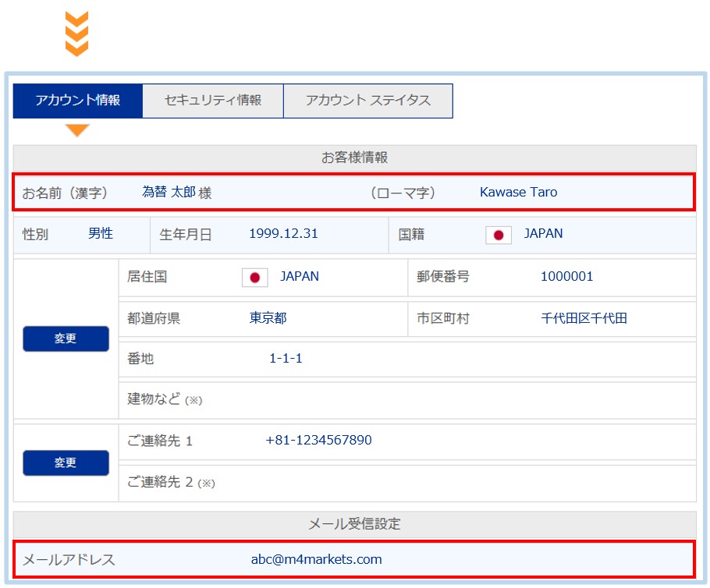
Task: Click the postal code 1000001
Action: click(x=566, y=277)
